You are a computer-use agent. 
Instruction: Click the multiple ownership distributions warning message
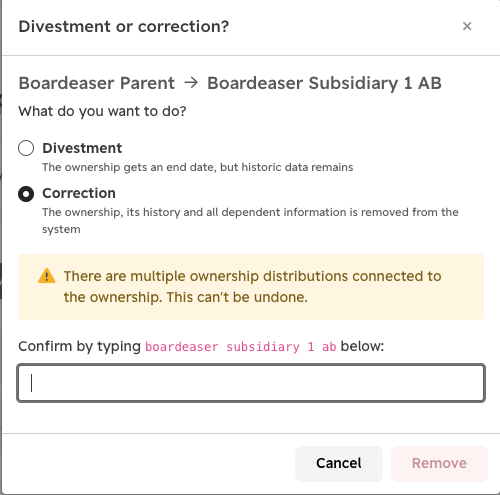(x=252, y=287)
